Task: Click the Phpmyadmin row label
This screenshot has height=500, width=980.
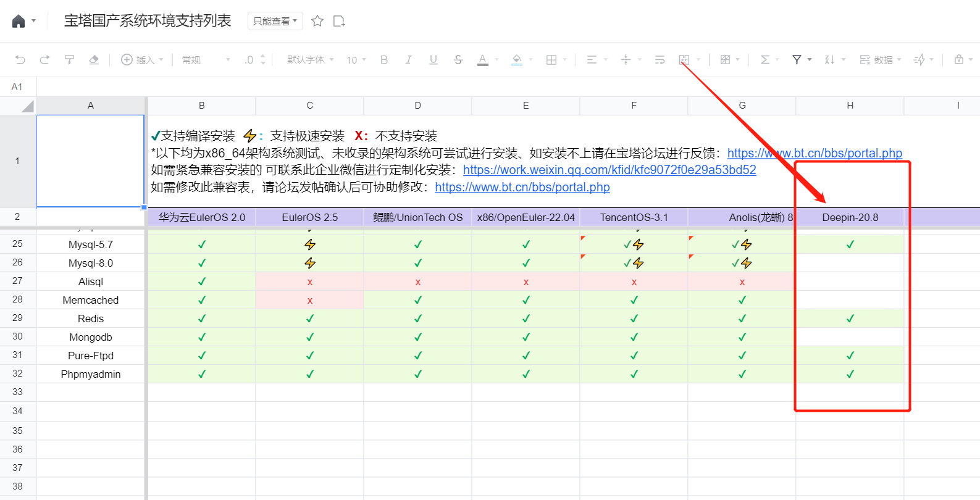Action: click(91, 374)
